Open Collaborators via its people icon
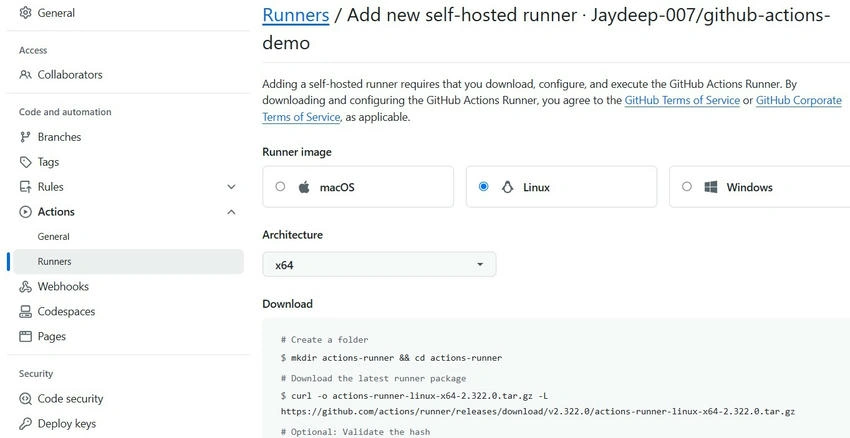Viewport: 850px width, 438px height. 25,75
